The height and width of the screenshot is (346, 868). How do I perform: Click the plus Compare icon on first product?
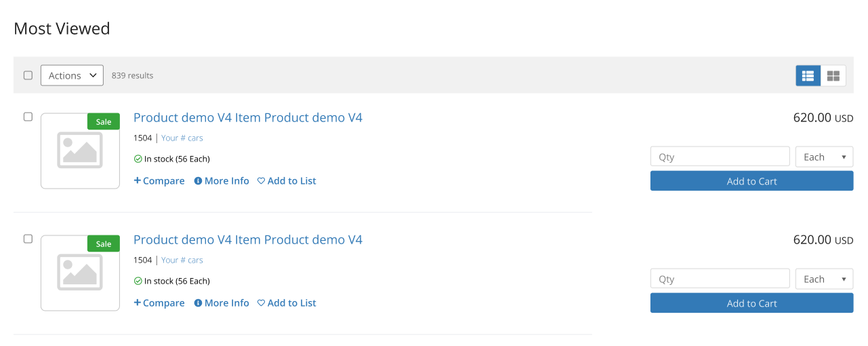[138, 180]
